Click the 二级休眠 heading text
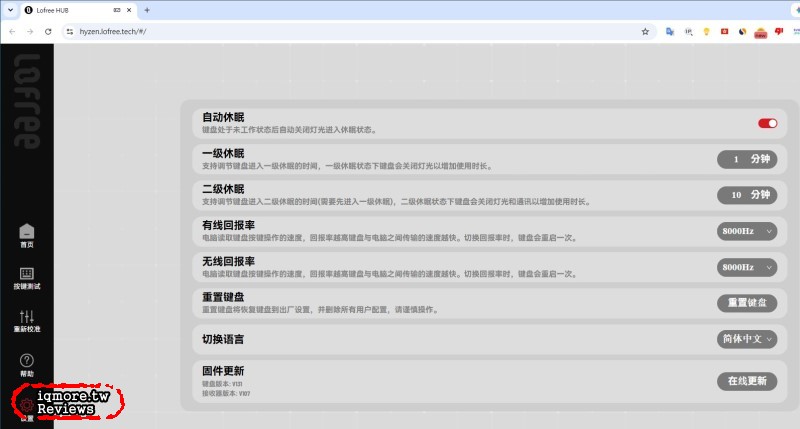Image resolution: width=800 pixels, height=429 pixels. click(223, 189)
